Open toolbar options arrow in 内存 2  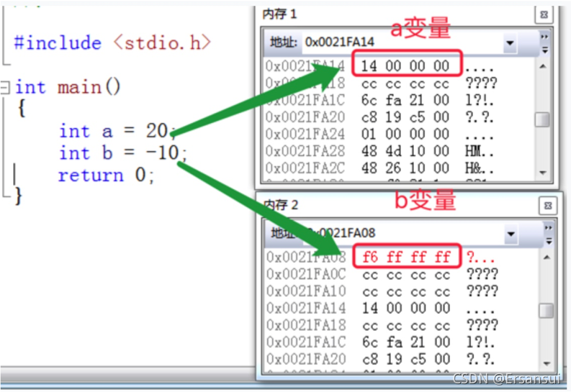(x=549, y=241)
